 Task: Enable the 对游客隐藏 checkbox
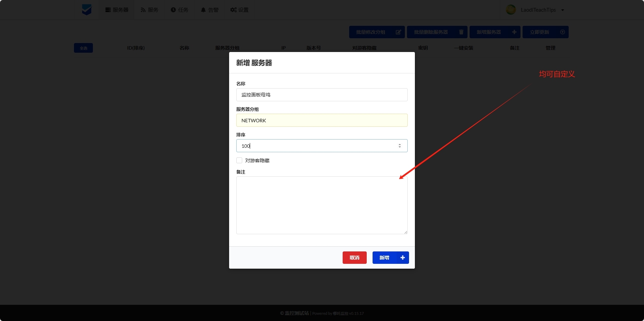[x=239, y=160]
